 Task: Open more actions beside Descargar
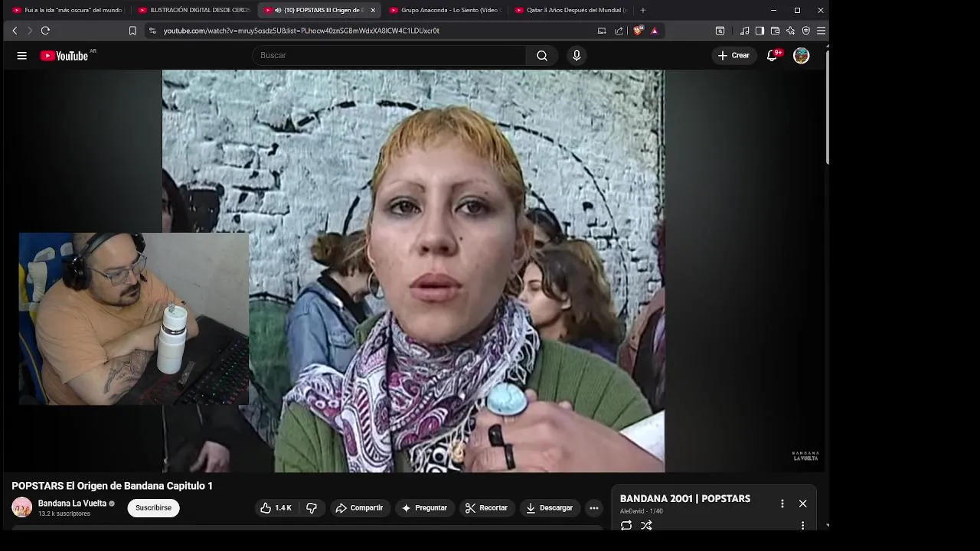[593, 508]
